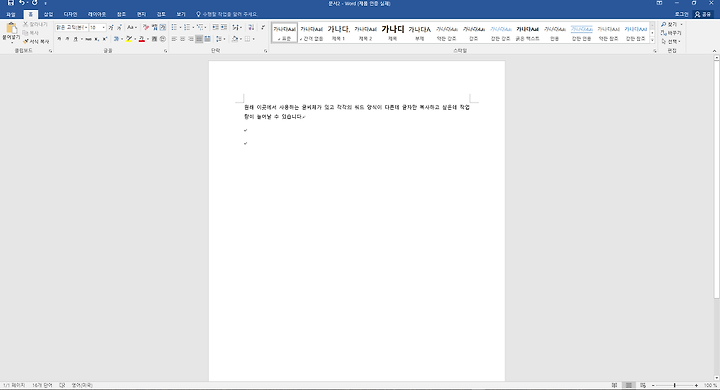Switch to the Design 디자인 tab
Viewport: 720px width, 390px height.
(70, 14)
